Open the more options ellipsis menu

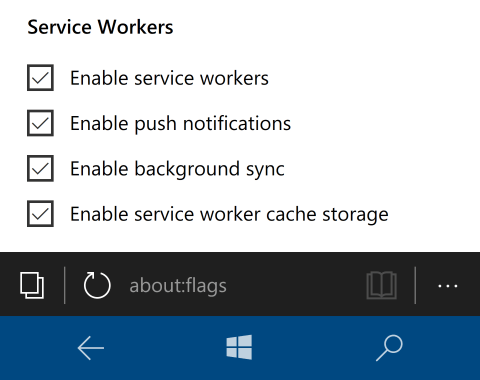click(x=447, y=286)
